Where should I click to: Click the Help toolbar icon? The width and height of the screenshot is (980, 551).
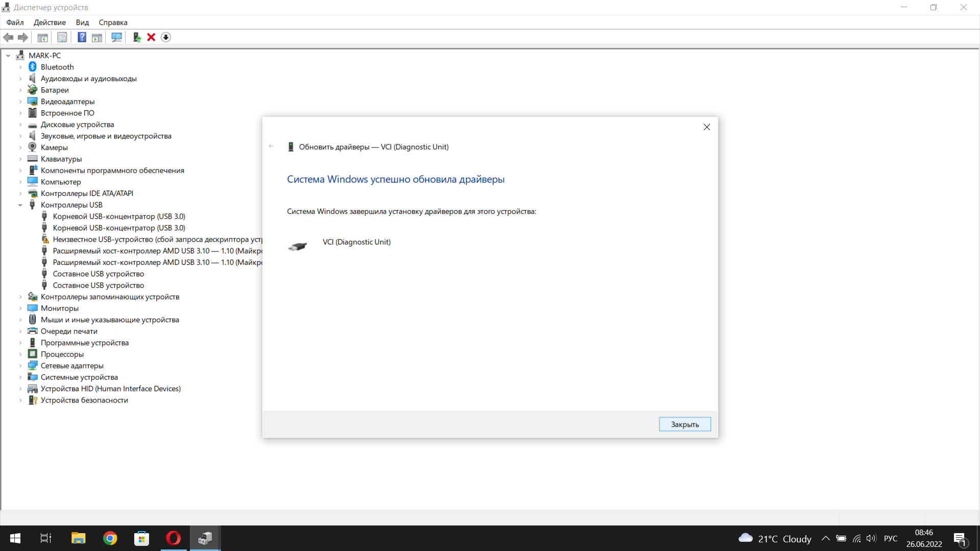[x=82, y=37]
